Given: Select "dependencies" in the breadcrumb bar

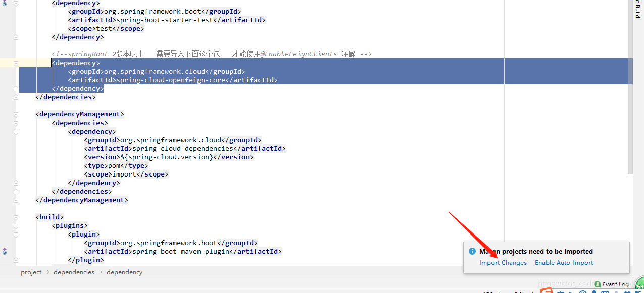Looking at the screenshot, I should (x=74, y=272).
